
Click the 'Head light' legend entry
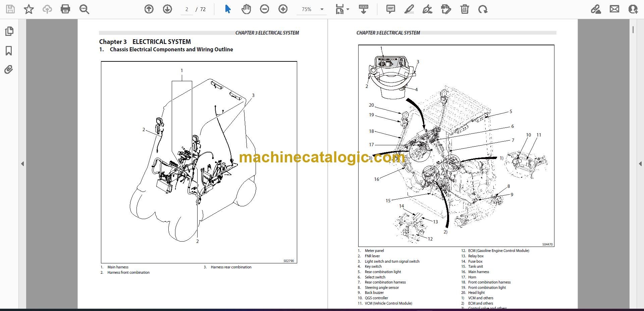(476, 293)
